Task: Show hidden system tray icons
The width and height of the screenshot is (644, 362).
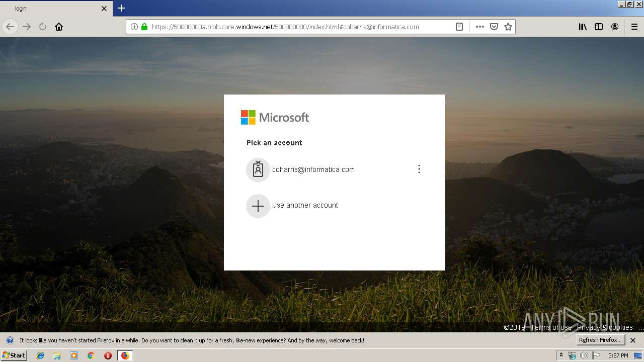Action: coord(561,355)
